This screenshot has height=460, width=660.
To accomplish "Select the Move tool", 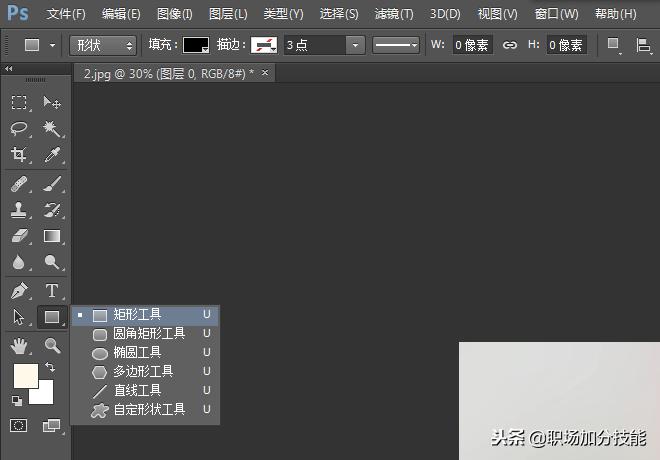I will 52,103.
